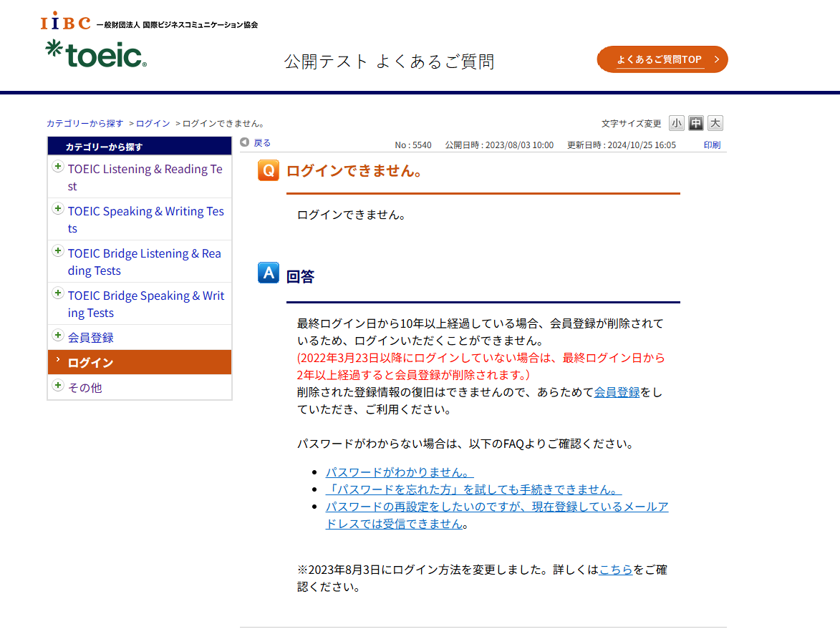Expand the 会員登録 category plus icon

58,336
